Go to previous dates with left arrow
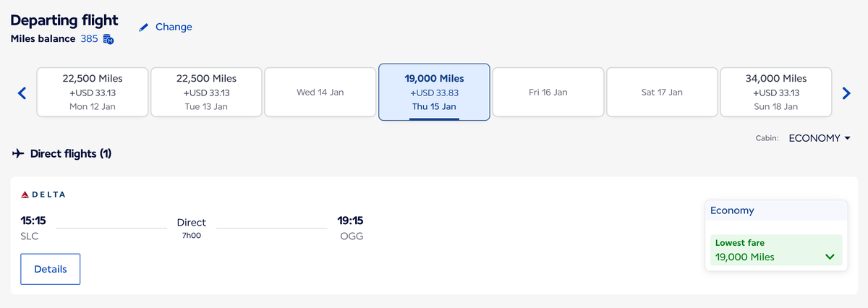The height and width of the screenshot is (308, 868). pos(22,93)
